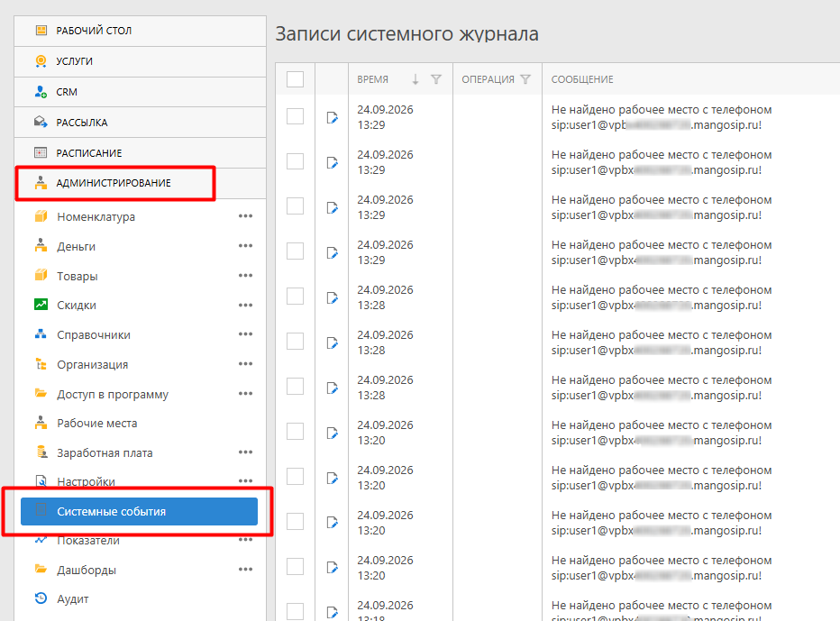Expand the Справочники three-dots menu
Image resolution: width=840 pixels, height=621 pixels.
[x=245, y=333]
